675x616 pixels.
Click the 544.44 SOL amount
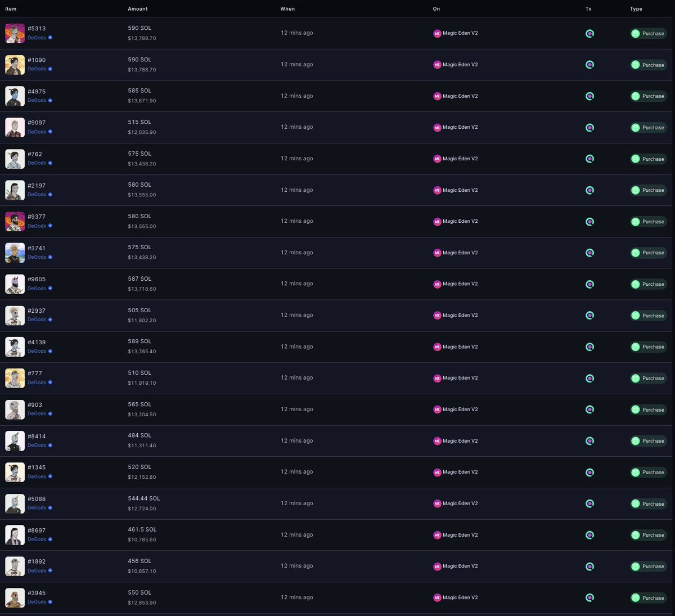click(x=144, y=498)
